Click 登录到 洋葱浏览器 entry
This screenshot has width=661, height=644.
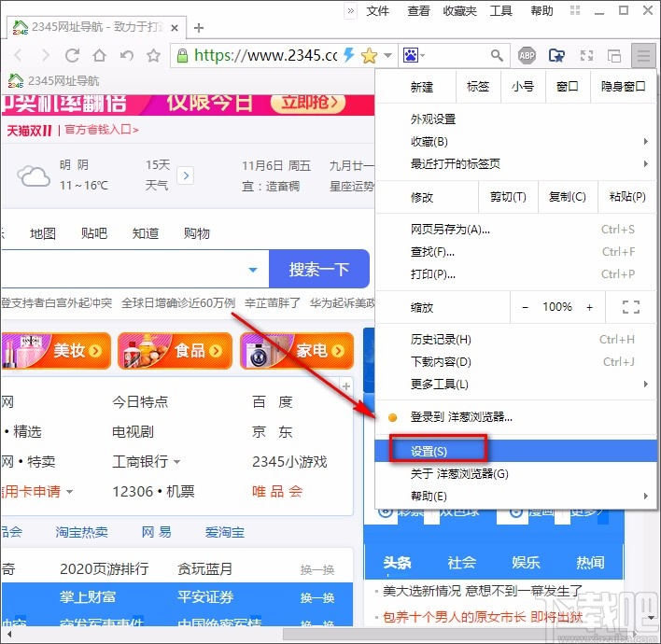coord(515,417)
